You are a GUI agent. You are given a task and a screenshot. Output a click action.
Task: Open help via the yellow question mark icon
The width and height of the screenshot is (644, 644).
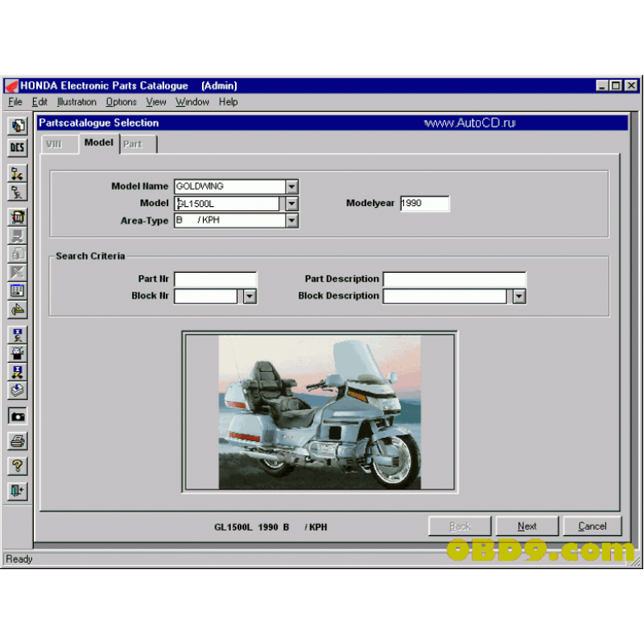pos(17,466)
